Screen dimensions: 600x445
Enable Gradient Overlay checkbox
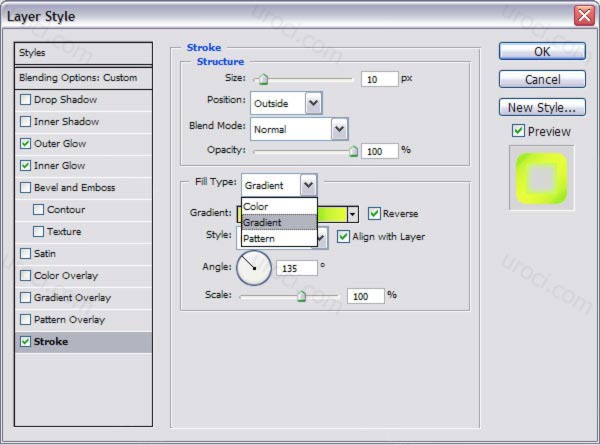tap(25, 298)
